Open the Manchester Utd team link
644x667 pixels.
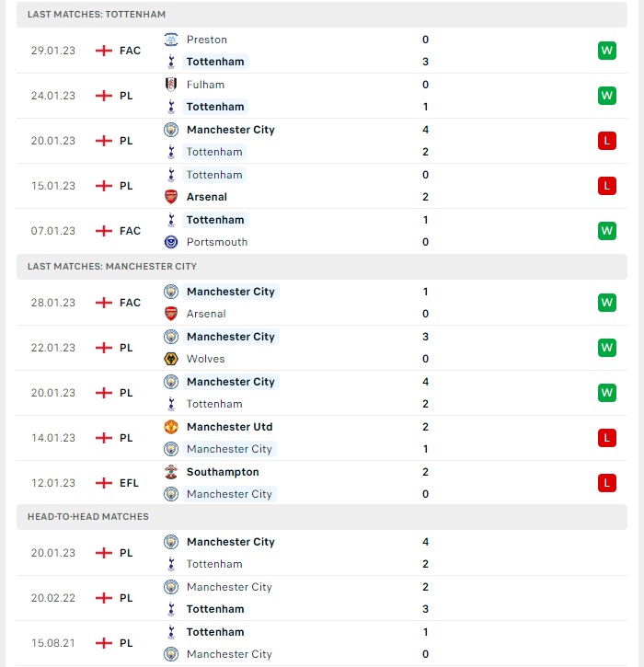click(x=230, y=427)
